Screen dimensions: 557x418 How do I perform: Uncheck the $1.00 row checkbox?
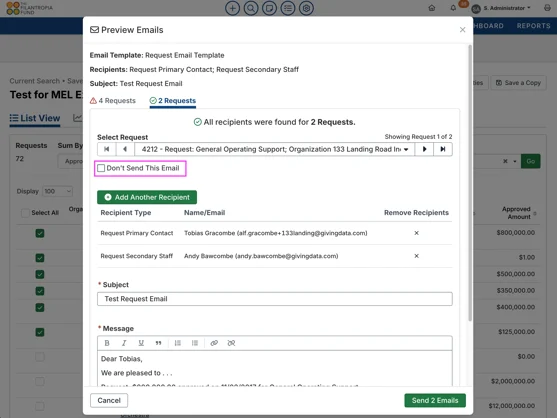click(x=40, y=258)
